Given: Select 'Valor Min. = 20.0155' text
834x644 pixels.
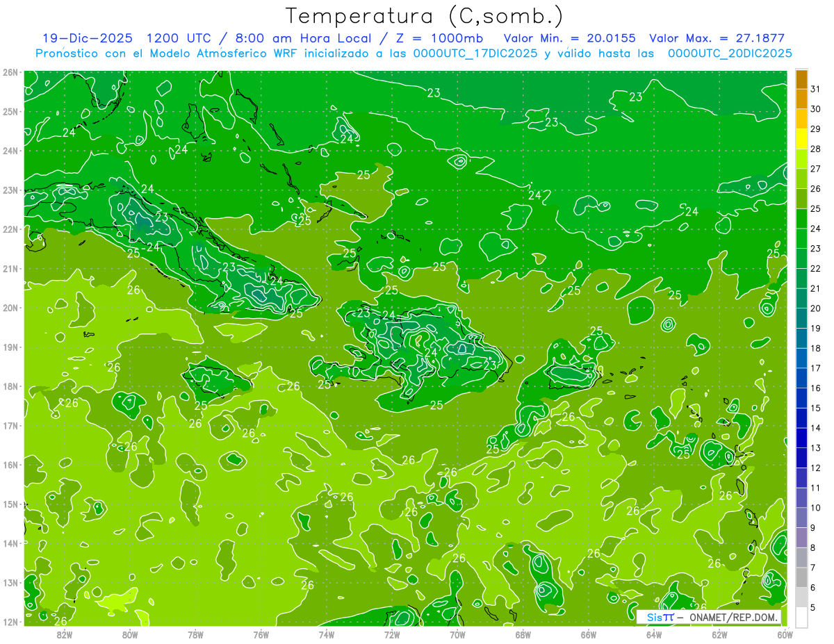Looking at the screenshot, I should pos(569,38).
